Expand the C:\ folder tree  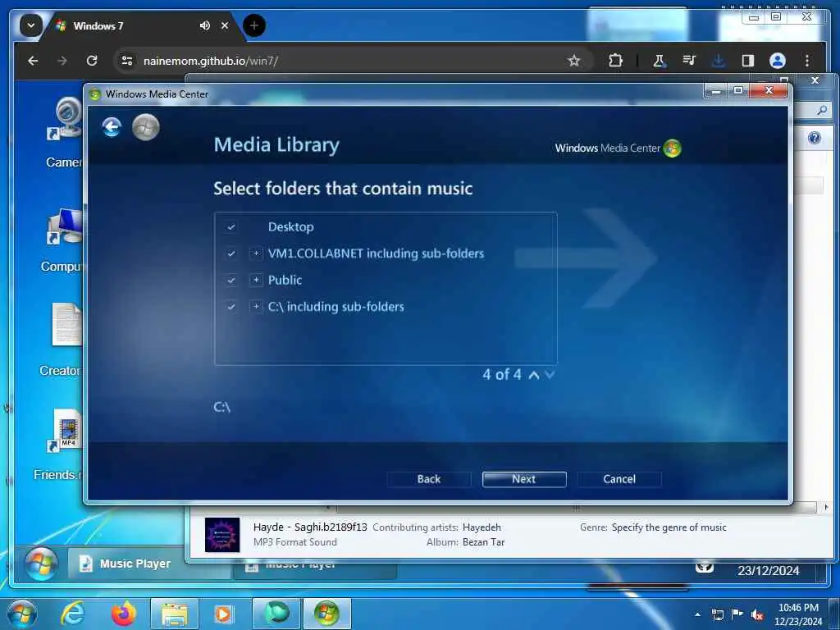click(x=256, y=307)
